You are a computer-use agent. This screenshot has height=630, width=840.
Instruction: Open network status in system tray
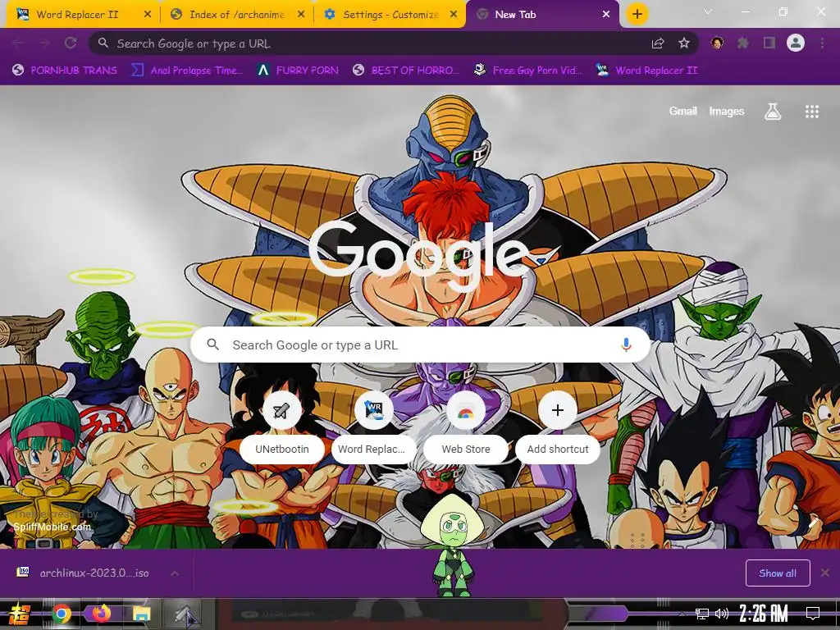pos(702,614)
